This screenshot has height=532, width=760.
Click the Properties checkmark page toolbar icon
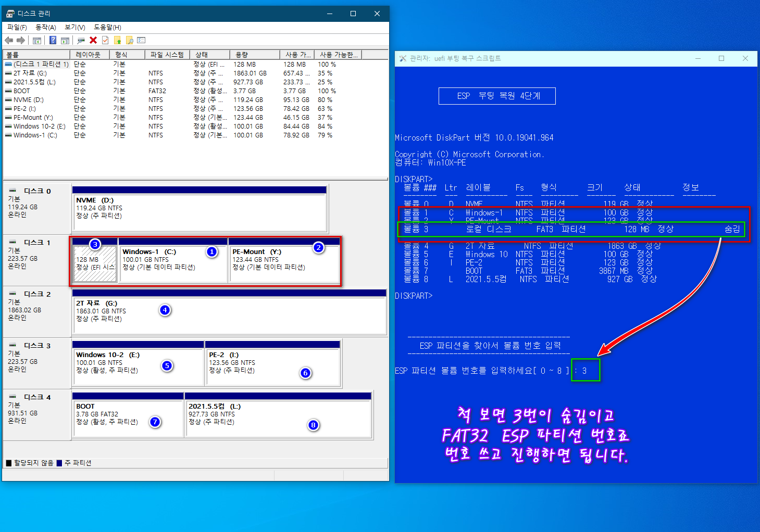[105, 40]
